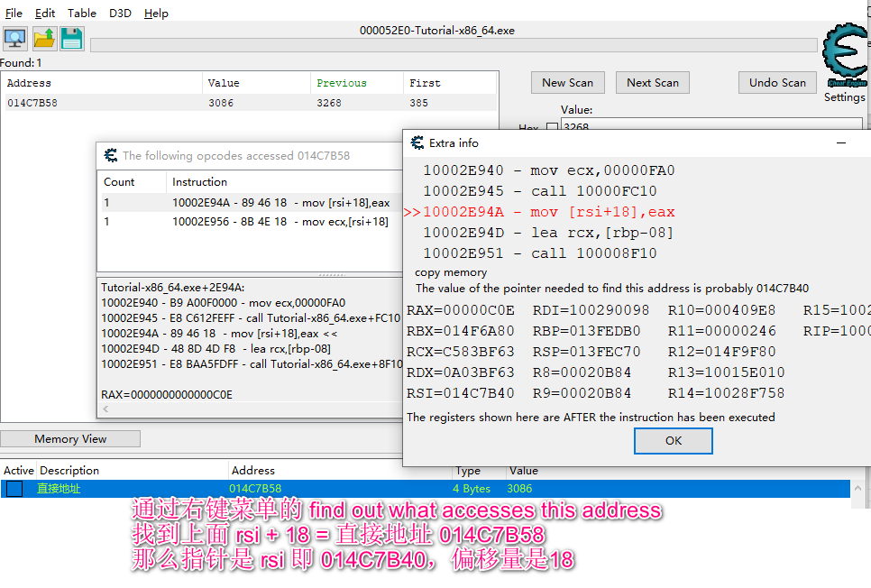Sort results by Address column header
Viewport: 871px width, 588px height.
click(x=104, y=83)
